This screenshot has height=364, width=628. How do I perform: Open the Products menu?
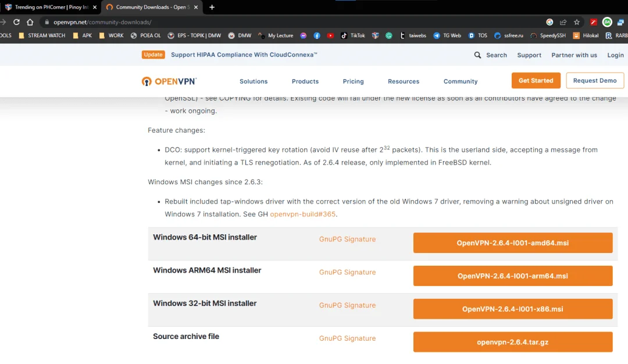tap(305, 81)
